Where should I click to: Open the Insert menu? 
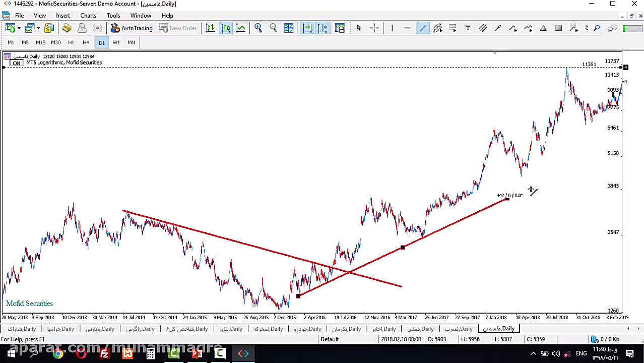tap(63, 16)
